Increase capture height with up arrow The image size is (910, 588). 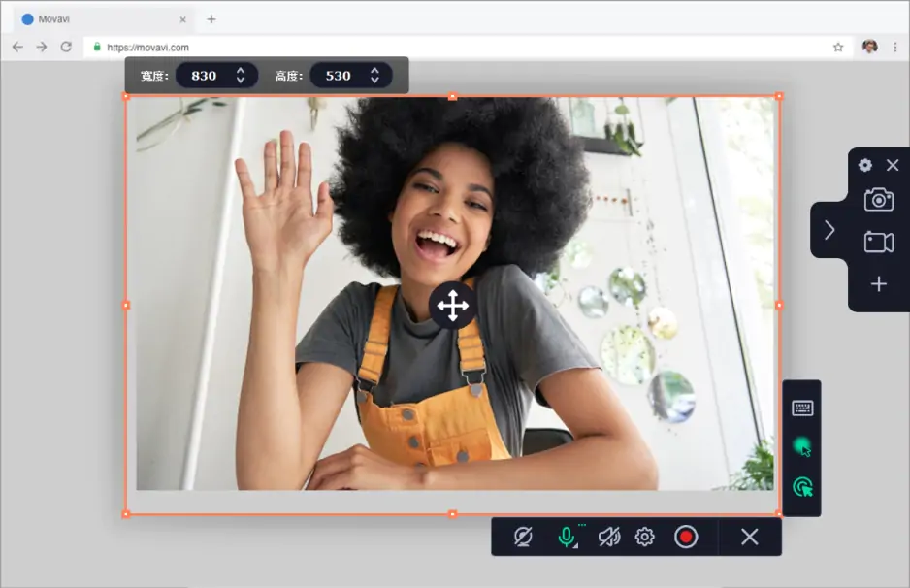point(374,70)
